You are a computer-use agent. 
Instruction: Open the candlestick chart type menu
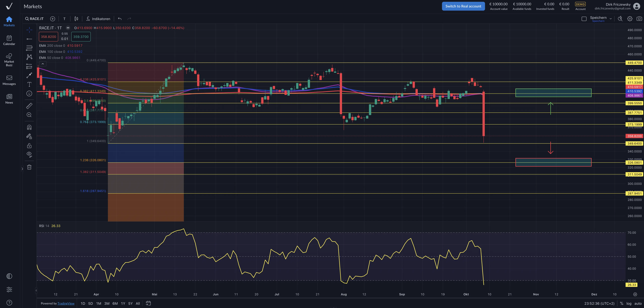click(x=76, y=19)
